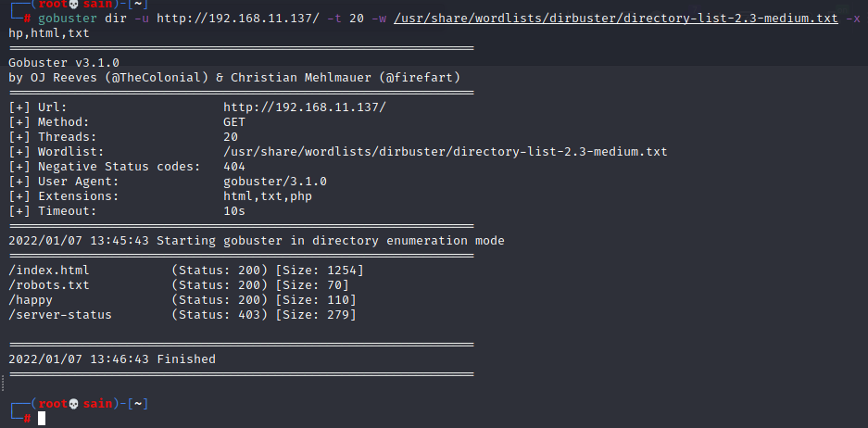
Task: Click the underlined wordlist path in command
Action: (616, 19)
